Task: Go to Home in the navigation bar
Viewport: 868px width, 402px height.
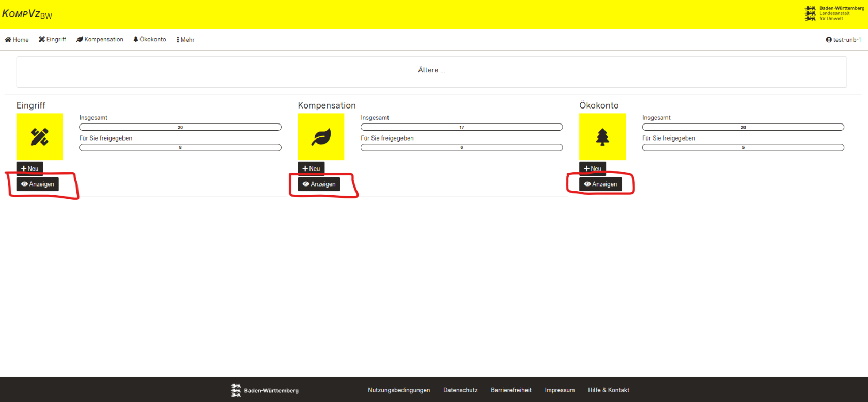Action: point(17,40)
